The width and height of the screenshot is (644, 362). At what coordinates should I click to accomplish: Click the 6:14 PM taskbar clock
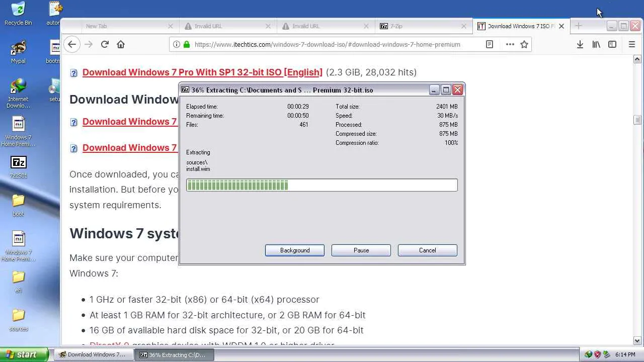pyautogui.click(x=625, y=354)
